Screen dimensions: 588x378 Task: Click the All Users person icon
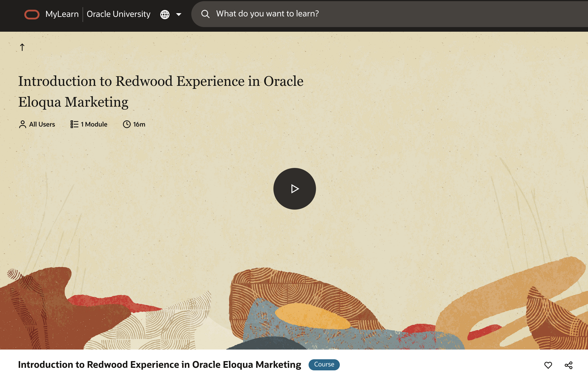[x=22, y=124]
